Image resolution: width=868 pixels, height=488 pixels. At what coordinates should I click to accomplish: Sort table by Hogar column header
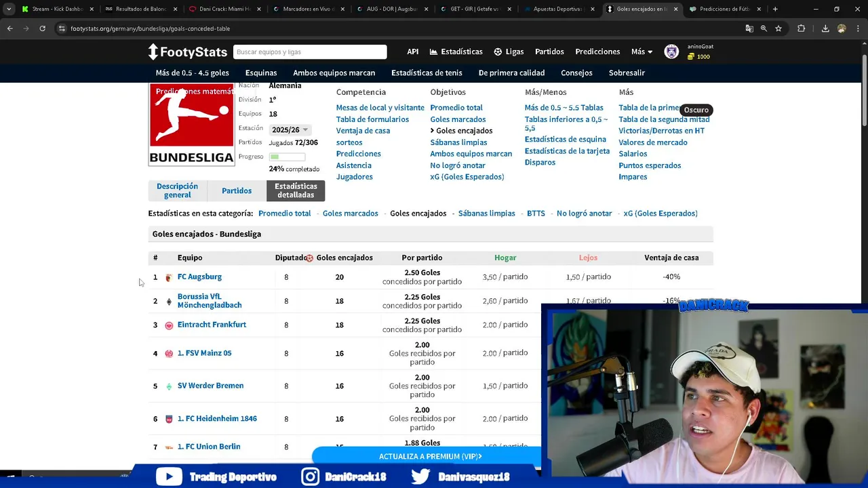tap(505, 258)
